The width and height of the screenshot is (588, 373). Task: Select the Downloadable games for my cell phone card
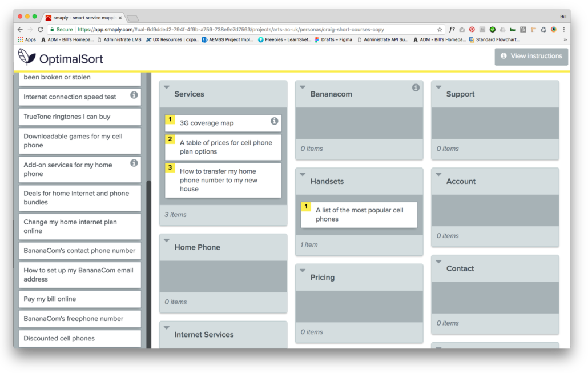tap(80, 141)
